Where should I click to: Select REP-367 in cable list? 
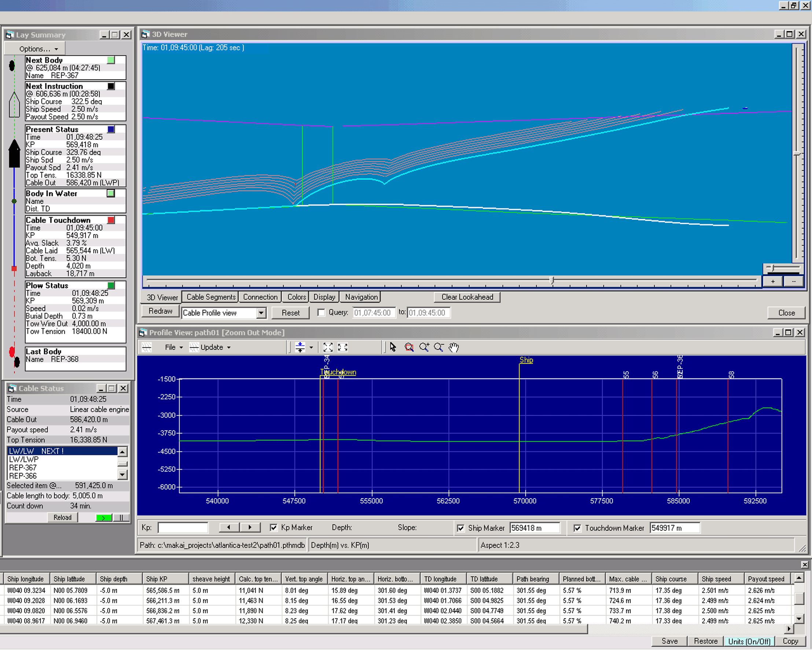62,468
